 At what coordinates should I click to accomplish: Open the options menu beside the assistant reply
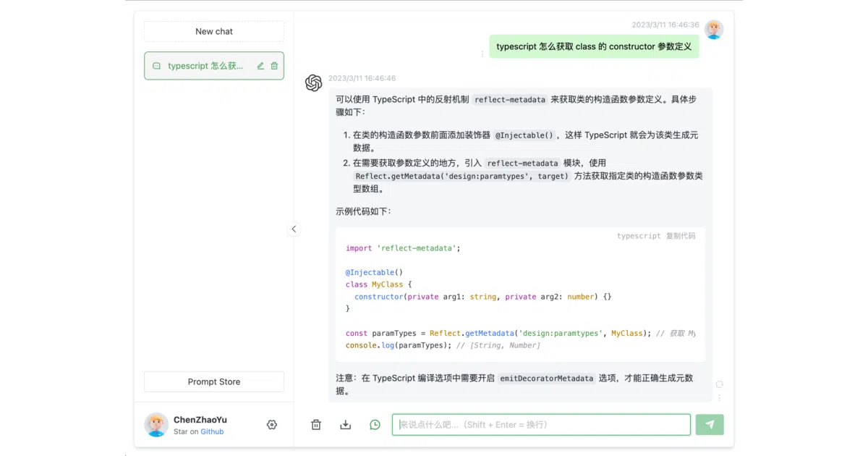(719, 397)
